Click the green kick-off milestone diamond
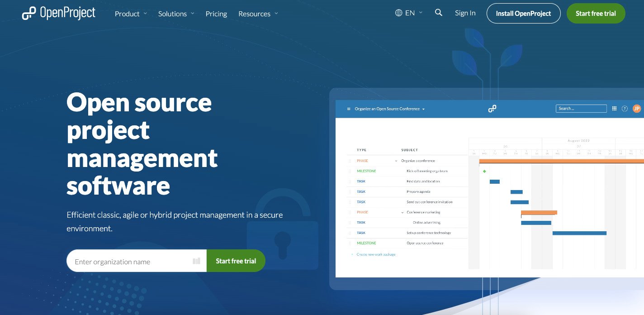 pyautogui.click(x=484, y=171)
